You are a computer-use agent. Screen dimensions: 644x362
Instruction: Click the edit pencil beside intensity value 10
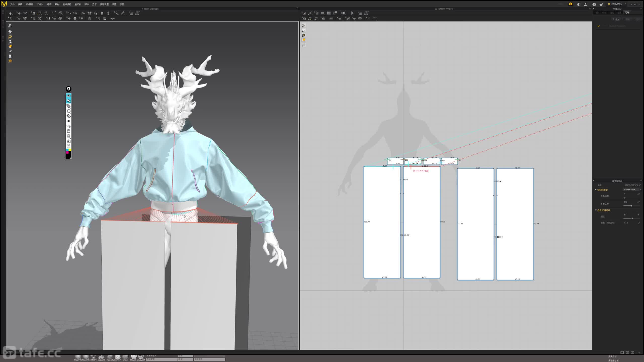(x=638, y=214)
